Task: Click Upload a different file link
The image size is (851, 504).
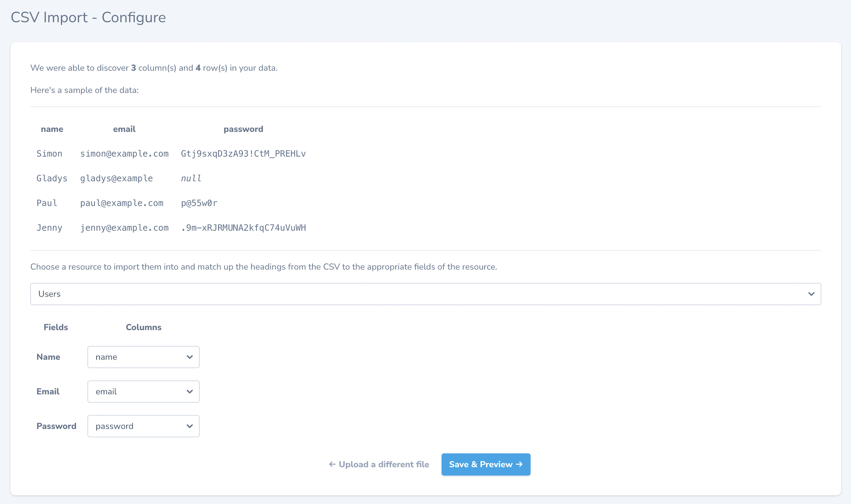Action: click(379, 464)
